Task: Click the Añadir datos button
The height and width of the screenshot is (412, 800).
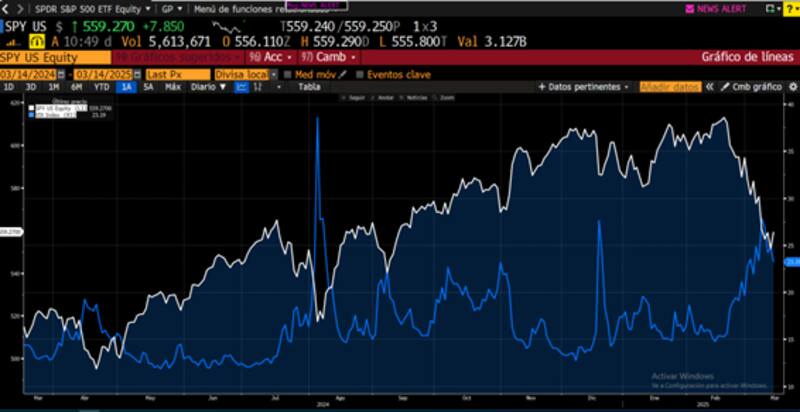Action: tap(669, 87)
